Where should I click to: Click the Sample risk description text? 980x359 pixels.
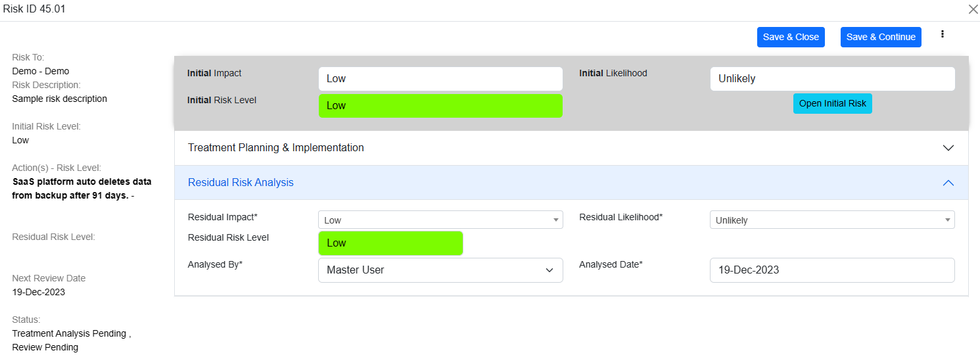point(59,99)
